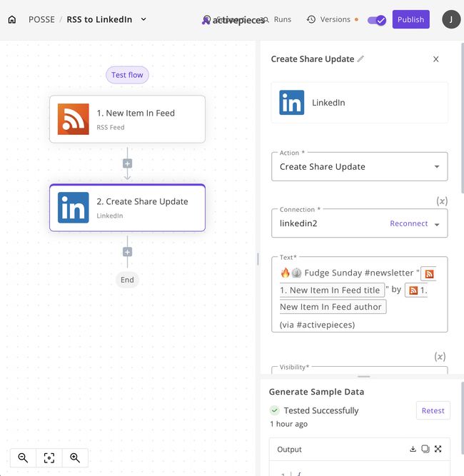
Task: Fit flow to view
Action: coord(49,457)
